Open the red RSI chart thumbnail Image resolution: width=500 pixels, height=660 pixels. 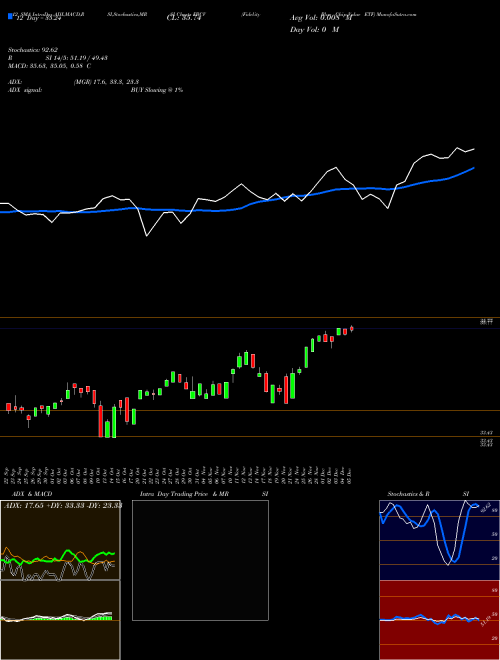[439, 620]
